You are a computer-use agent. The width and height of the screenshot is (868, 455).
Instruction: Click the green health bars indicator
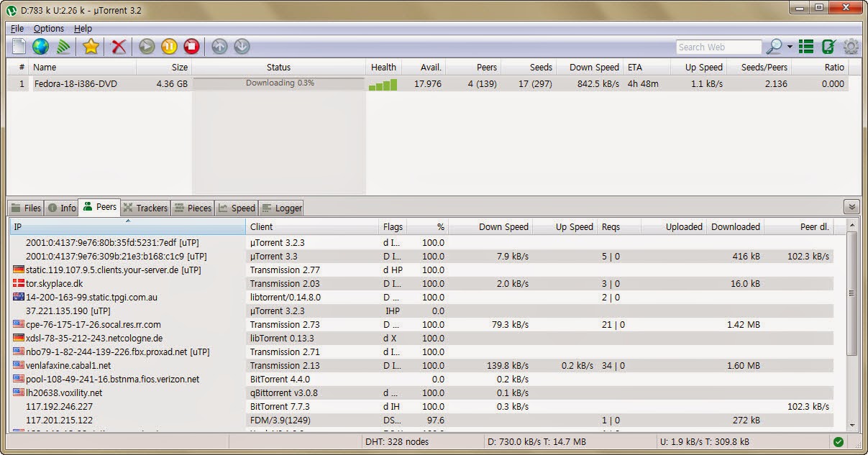[x=383, y=85]
